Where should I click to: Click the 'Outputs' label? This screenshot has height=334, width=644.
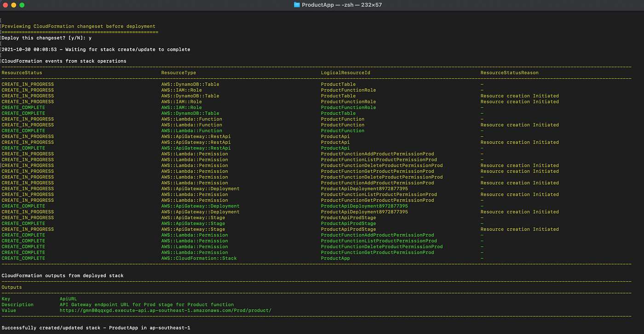(x=12, y=287)
